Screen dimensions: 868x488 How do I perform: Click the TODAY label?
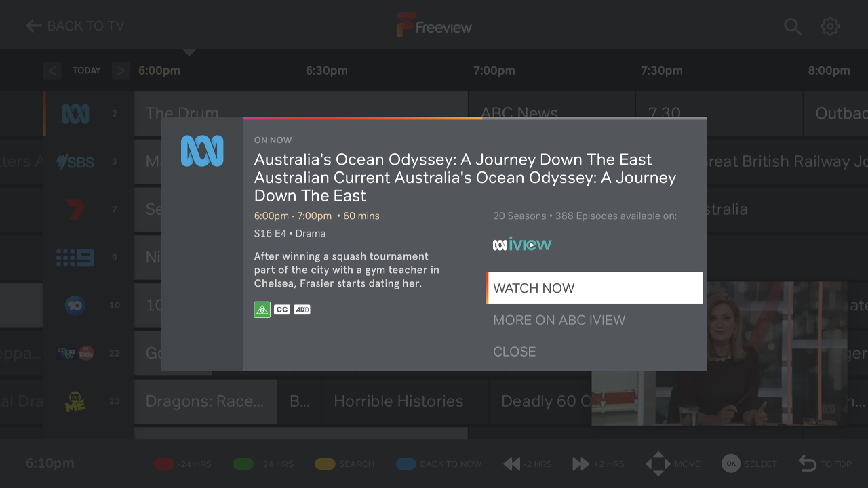pos(87,70)
